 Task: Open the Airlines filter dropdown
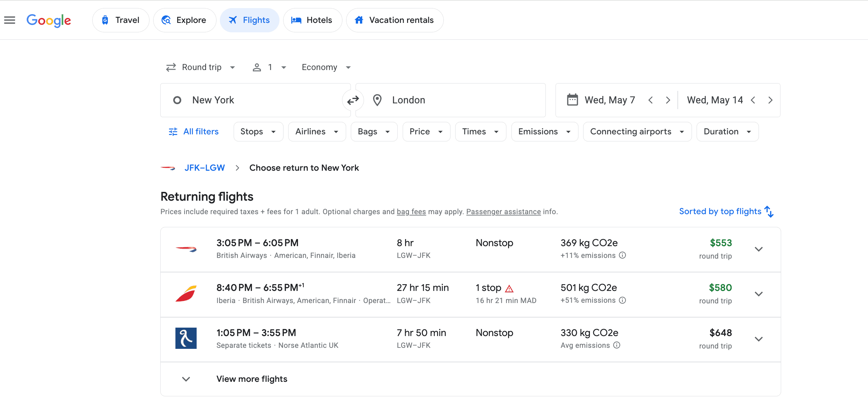317,132
